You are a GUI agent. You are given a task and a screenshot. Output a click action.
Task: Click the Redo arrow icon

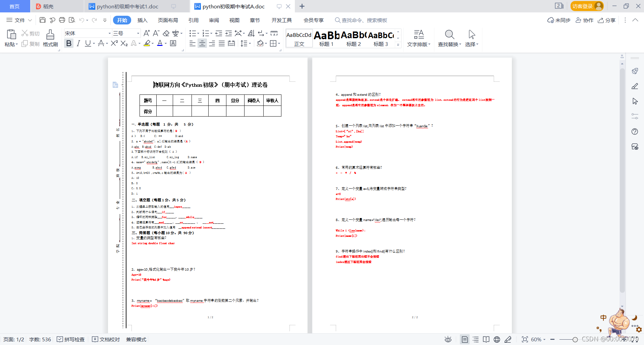tap(95, 20)
